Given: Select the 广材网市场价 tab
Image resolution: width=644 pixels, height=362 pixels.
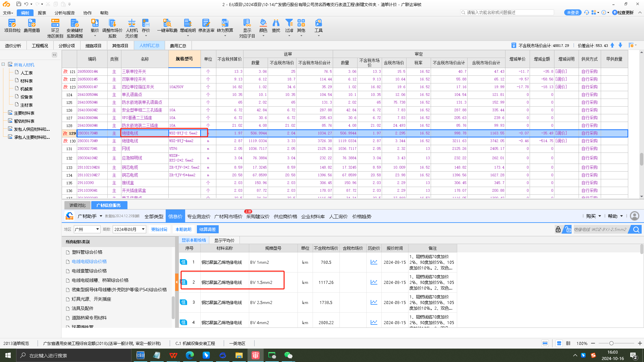Looking at the screenshot, I should 228,217.
